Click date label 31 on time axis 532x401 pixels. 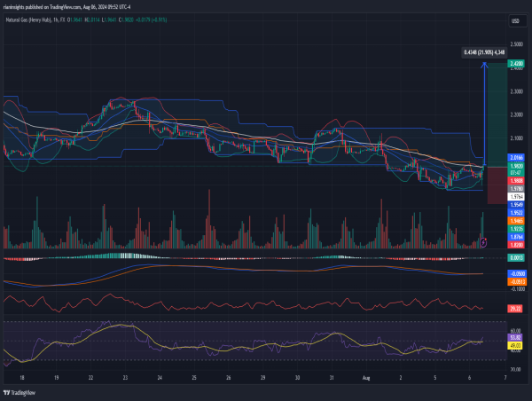[332, 378]
